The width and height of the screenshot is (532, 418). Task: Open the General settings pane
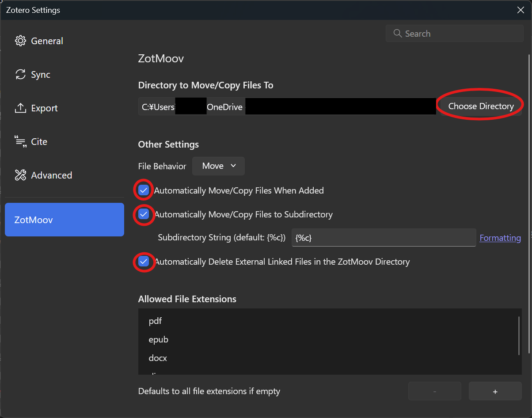[x=65, y=41]
